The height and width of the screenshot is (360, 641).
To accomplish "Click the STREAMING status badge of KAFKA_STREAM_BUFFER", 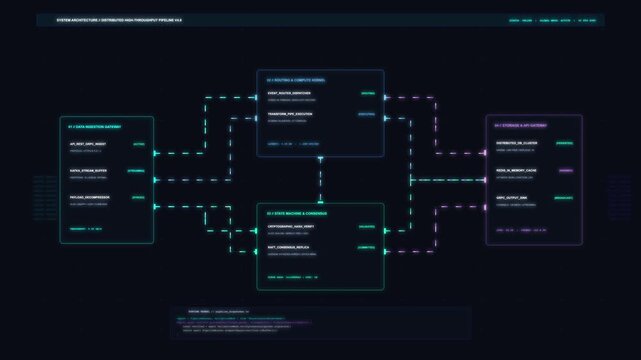I will 136,171.
